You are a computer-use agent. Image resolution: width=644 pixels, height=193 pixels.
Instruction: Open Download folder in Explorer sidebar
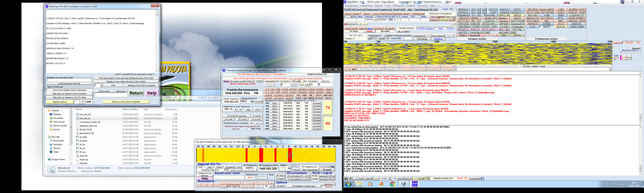click(x=58, y=118)
